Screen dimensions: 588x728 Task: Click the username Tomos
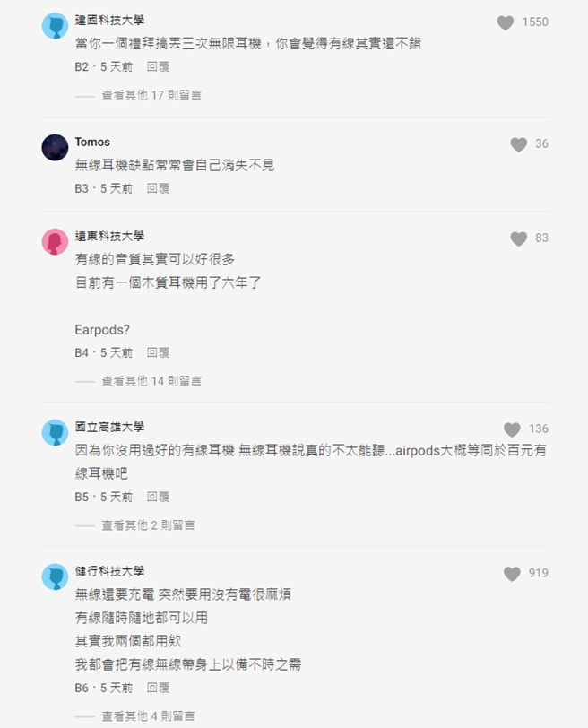[x=91, y=142]
